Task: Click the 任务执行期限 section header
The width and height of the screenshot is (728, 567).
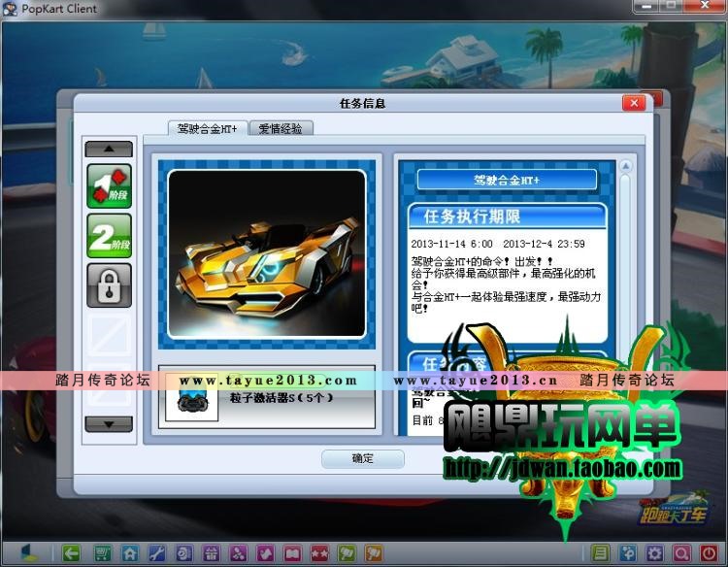Action: (508, 217)
